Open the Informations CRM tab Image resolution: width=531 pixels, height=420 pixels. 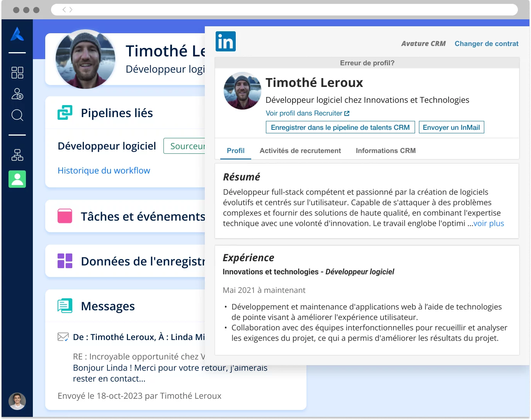coord(385,151)
